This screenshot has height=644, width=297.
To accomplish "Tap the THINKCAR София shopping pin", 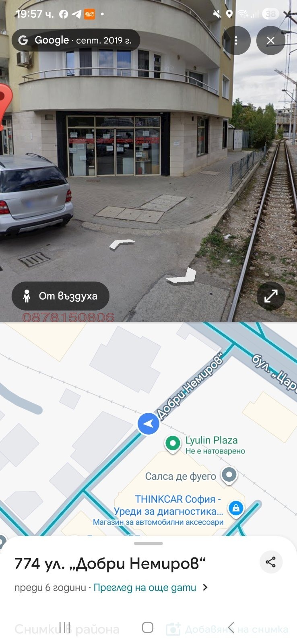I will point(236,508).
